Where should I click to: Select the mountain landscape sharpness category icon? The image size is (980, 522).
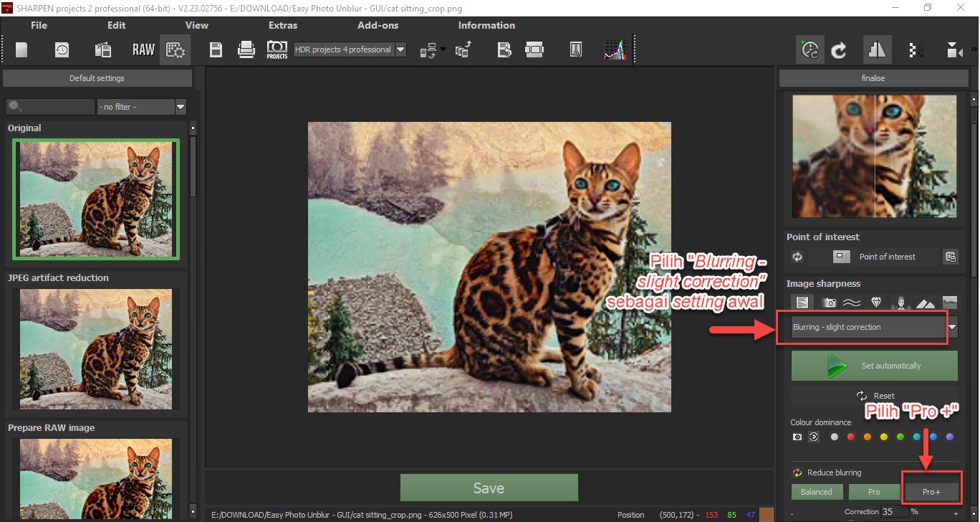[925, 303]
